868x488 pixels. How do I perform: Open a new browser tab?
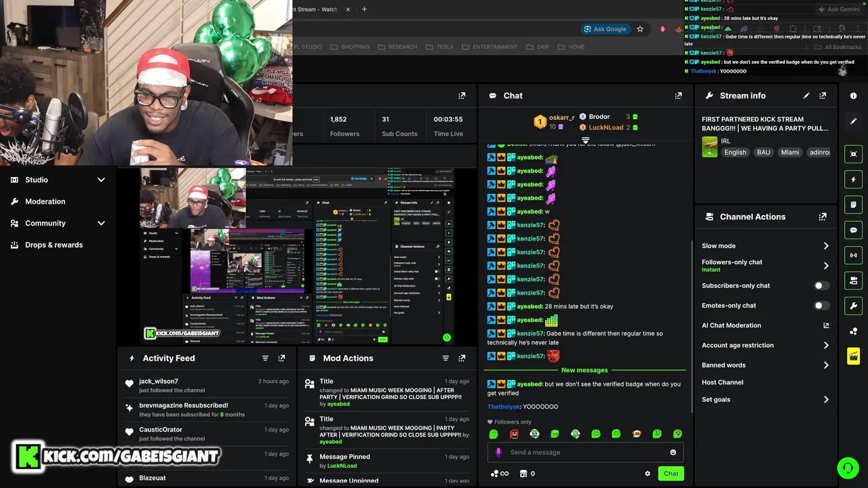coord(364,9)
